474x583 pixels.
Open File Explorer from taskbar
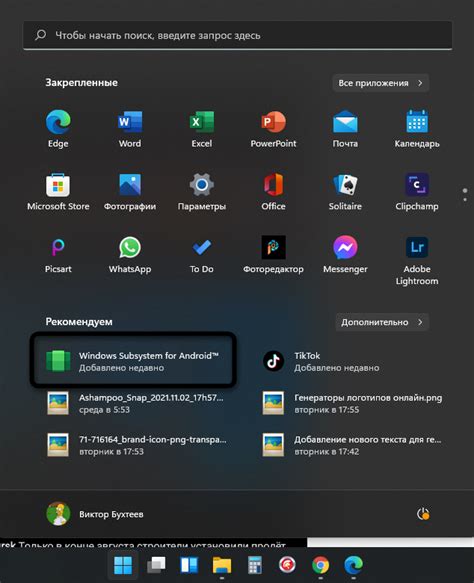point(222,565)
